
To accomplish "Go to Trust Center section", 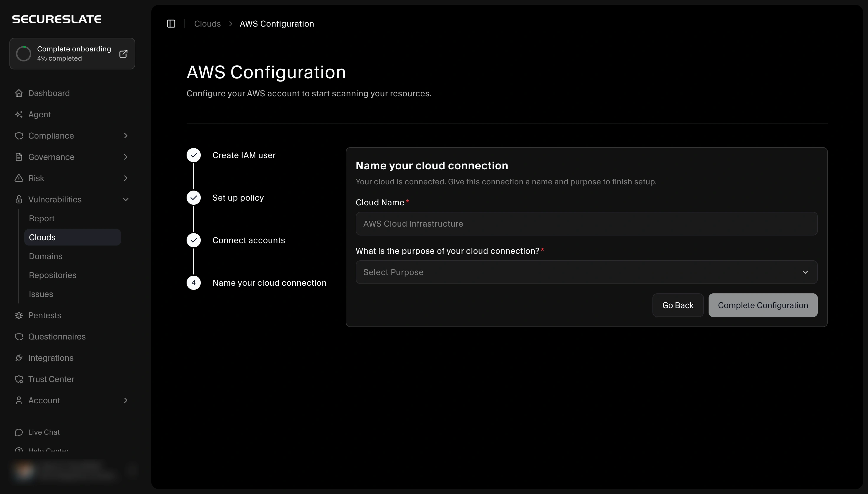I will [x=51, y=379].
